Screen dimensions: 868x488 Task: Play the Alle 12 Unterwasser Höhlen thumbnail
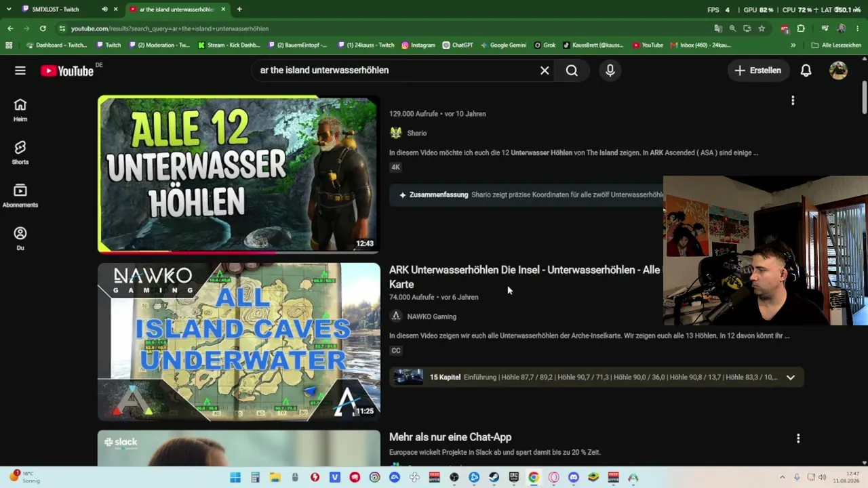tap(239, 174)
